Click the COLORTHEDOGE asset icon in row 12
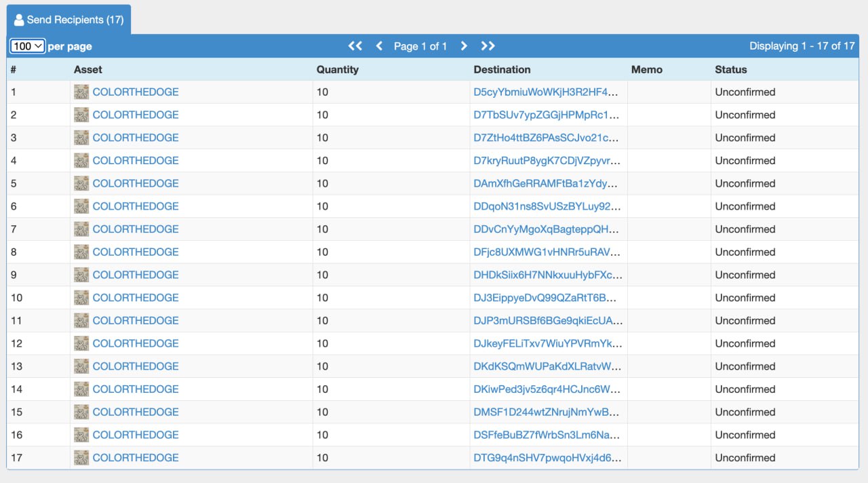Image resolution: width=868 pixels, height=483 pixels. click(81, 343)
